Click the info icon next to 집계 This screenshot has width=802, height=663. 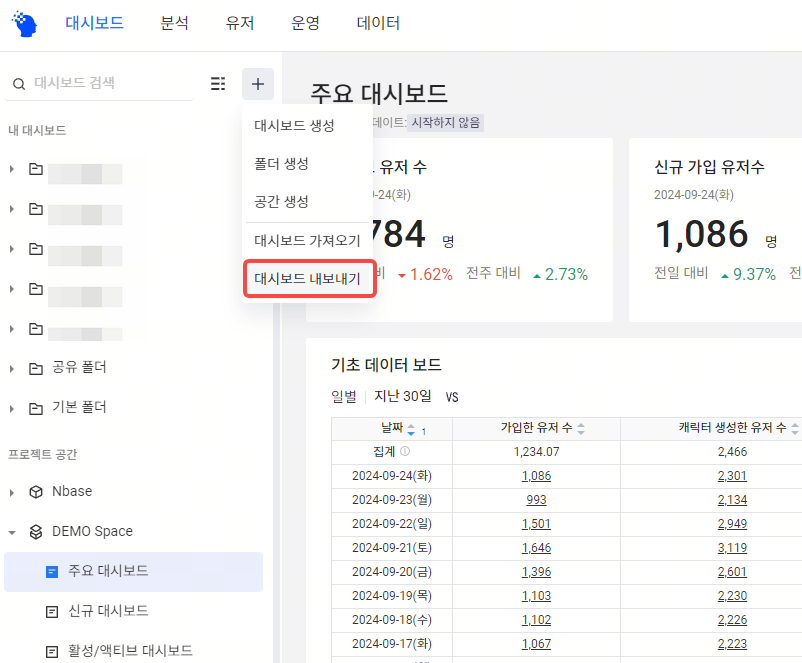coord(405,451)
